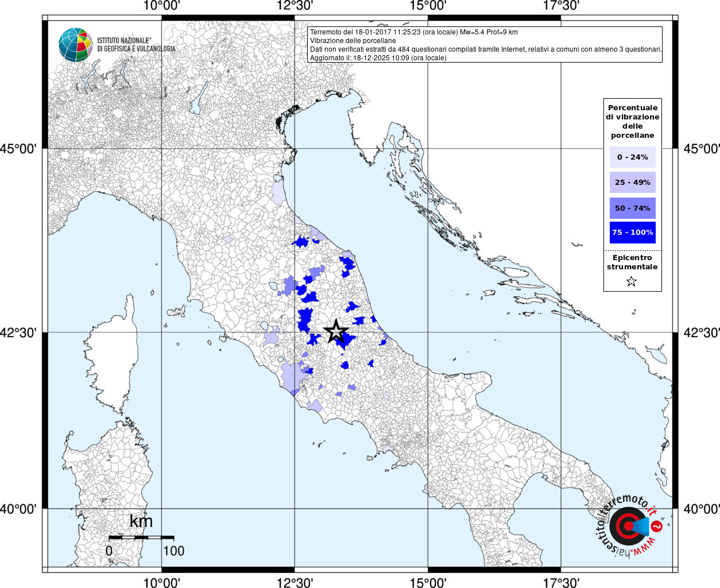Click the scale bar '100' value
Viewport: 720px width, 588px height.
coord(173,551)
